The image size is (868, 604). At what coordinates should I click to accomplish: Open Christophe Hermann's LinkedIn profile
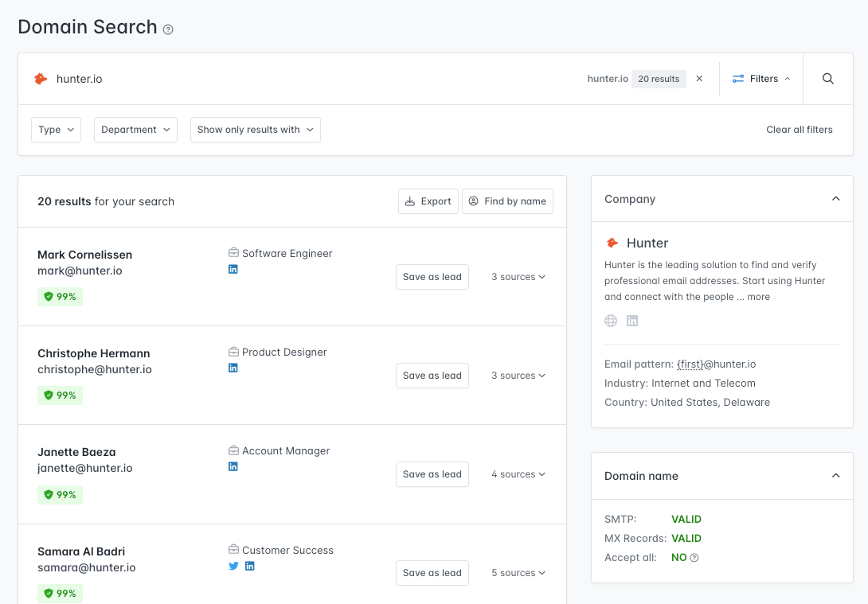pyautogui.click(x=233, y=368)
